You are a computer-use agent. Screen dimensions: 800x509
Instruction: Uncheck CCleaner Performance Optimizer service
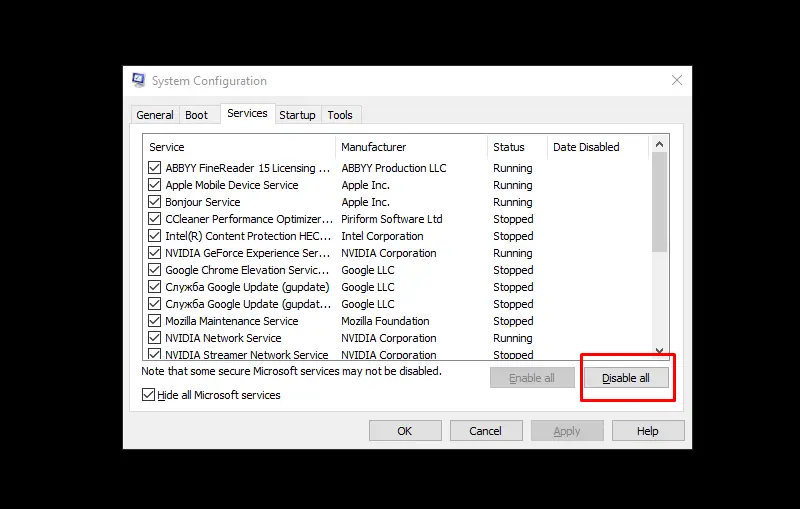(x=154, y=219)
